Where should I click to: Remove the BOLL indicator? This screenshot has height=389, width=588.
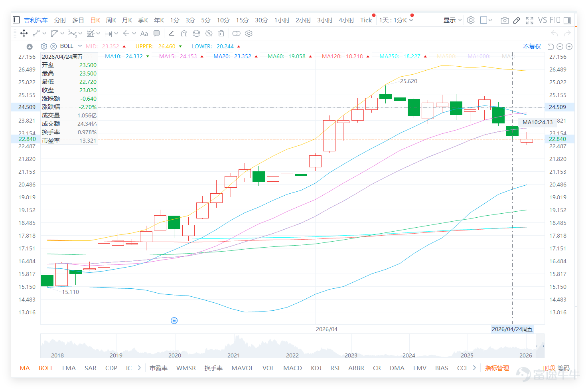click(x=53, y=46)
